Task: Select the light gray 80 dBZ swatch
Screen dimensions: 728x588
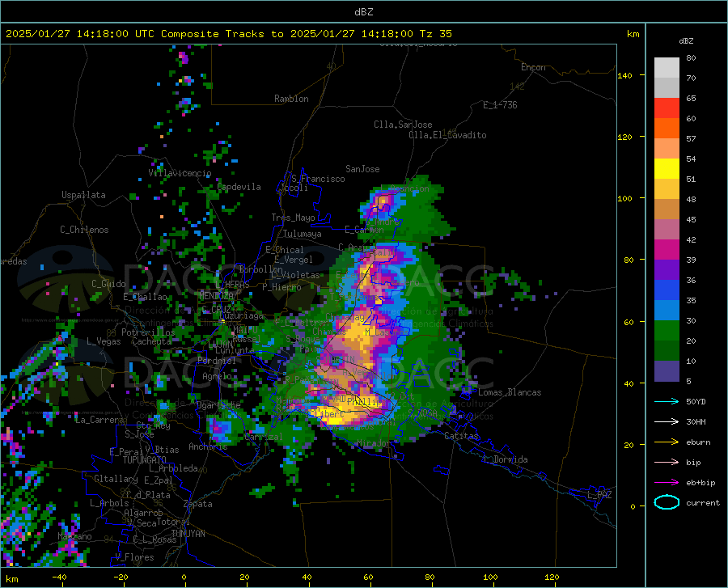Action: (x=667, y=68)
